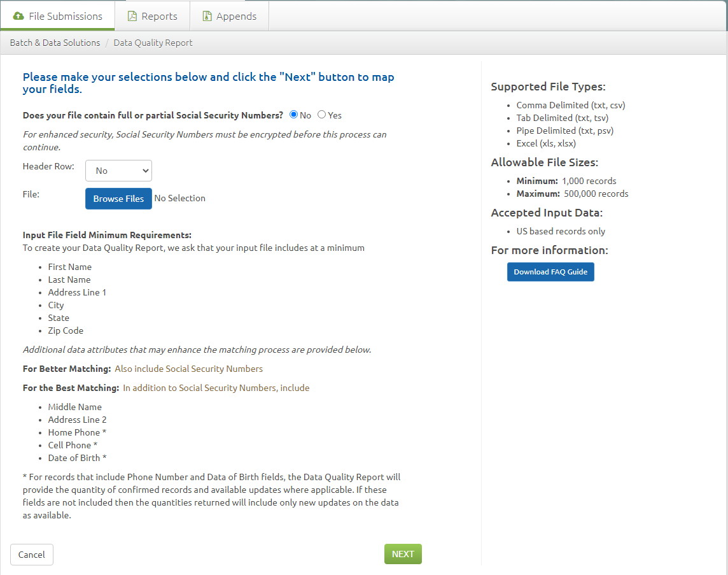
Task: Download the FAQ Guide
Action: 550,272
